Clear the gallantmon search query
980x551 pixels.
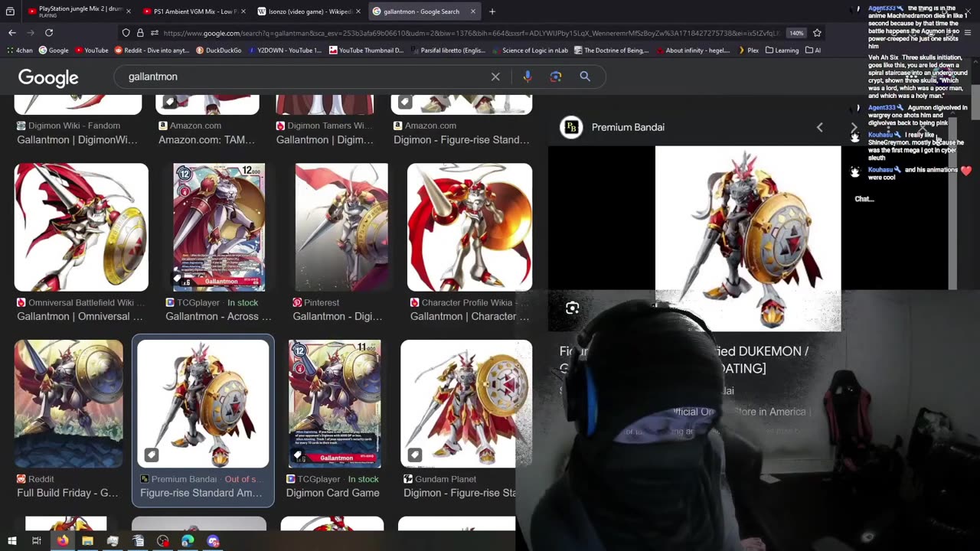click(x=495, y=77)
